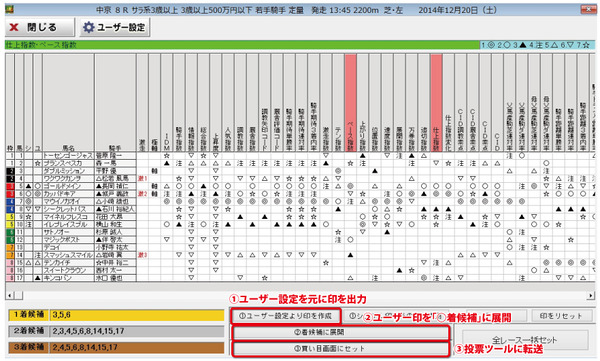Click the 3着候補 field listing 2,4,5,6,8,14,15,17
The height and width of the screenshot is (361, 600).
pyautogui.click(x=137, y=348)
